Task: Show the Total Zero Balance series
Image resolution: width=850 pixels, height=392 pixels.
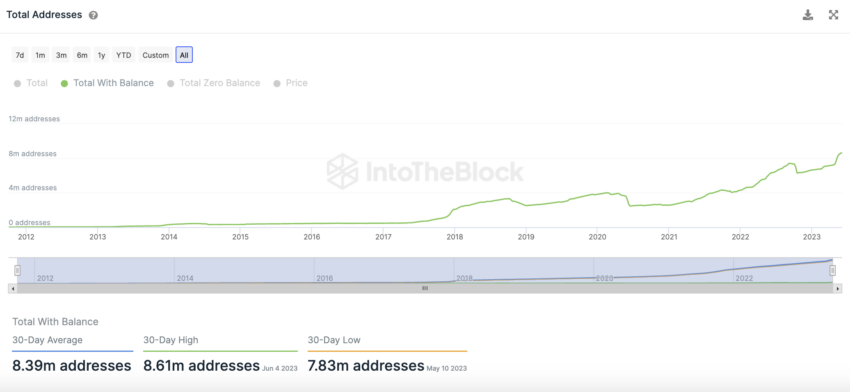Action: [214, 83]
